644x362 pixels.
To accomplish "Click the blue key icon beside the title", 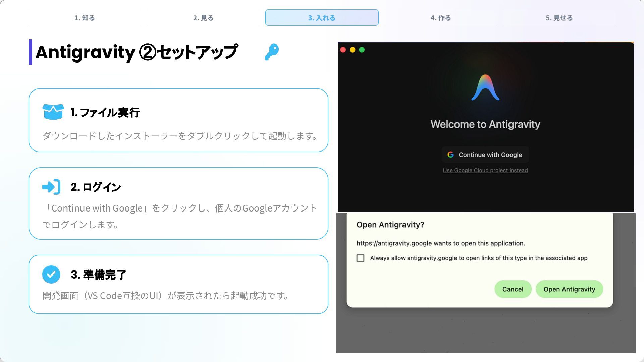I will coord(272,52).
